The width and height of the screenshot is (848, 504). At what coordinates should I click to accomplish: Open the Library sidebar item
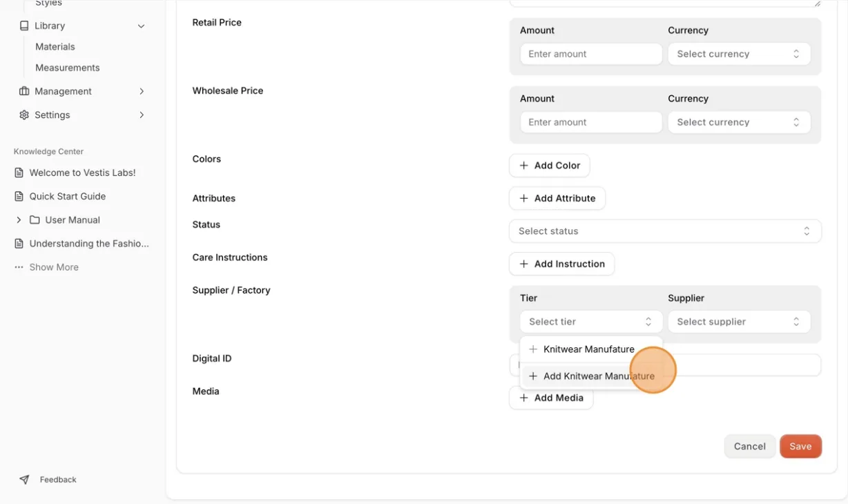coord(82,26)
